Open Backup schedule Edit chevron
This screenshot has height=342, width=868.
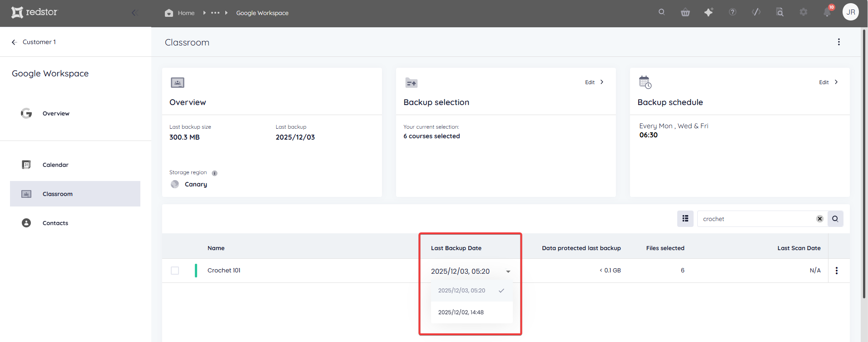pos(836,82)
